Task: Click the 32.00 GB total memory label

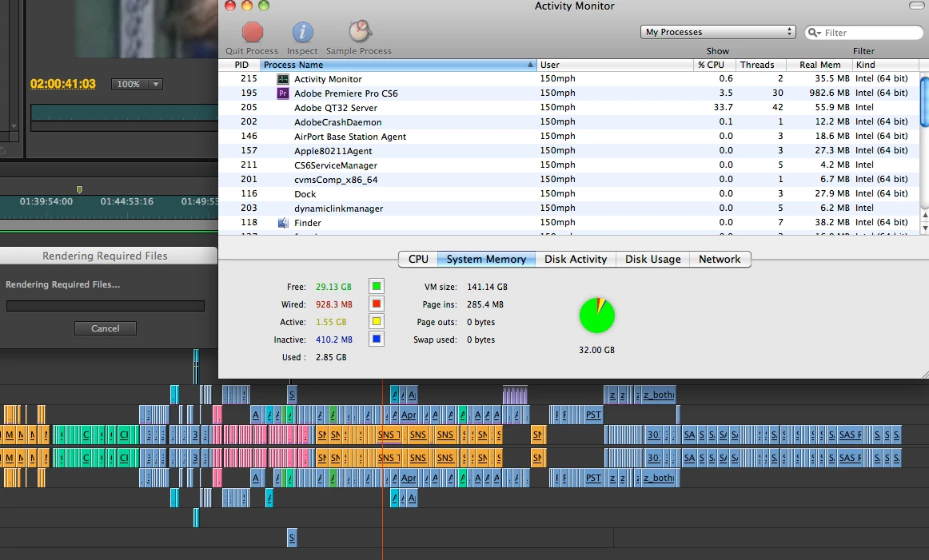Action: point(596,350)
